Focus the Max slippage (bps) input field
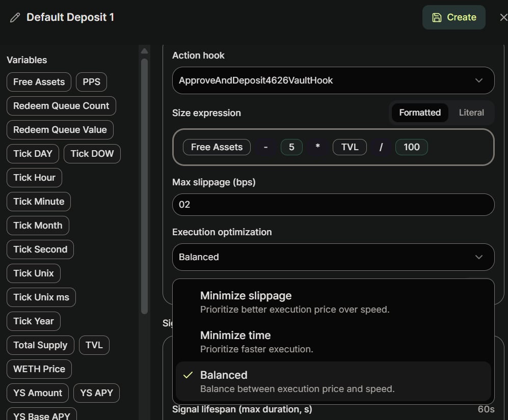Screen dimensions: 508x420 pyautogui.click(x=333, y=205)
